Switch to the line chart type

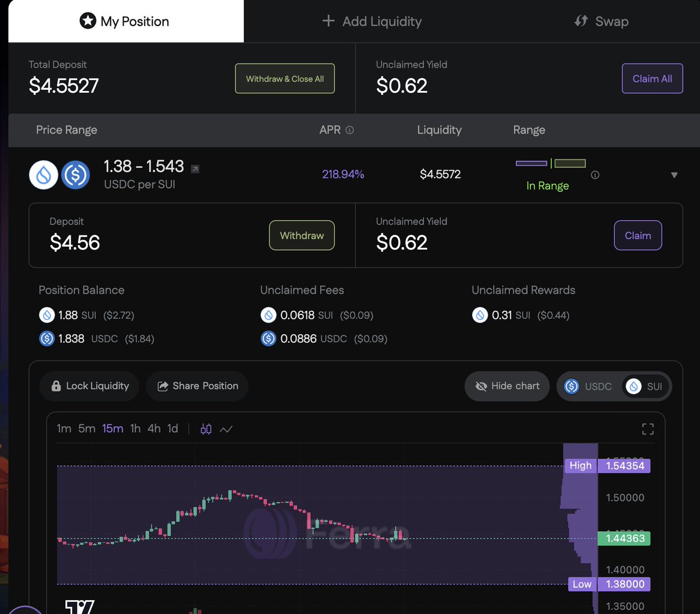(226, 429)
